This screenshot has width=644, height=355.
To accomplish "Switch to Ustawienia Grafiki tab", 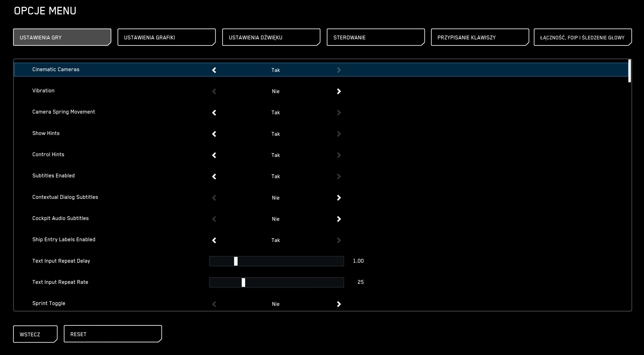I will coord(167,37).
